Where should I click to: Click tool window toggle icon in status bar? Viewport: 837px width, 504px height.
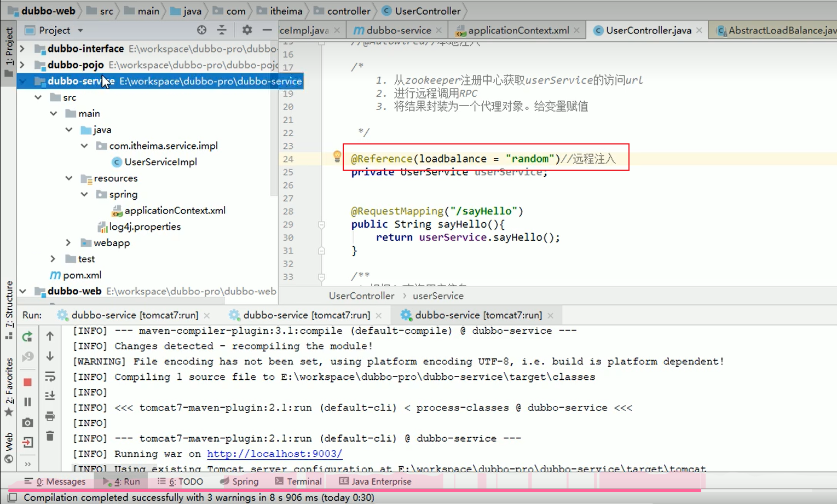[11, 497]
